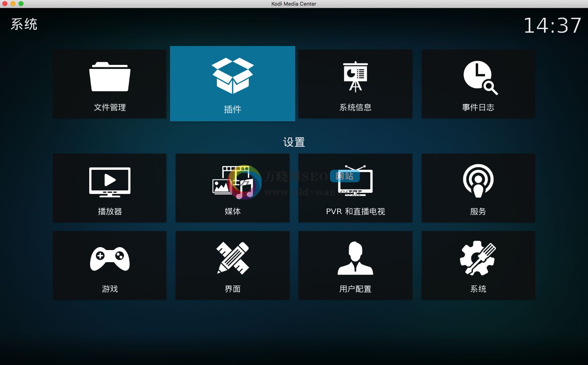Click the 系统 page title heading
Image resolution: width=588 pixels, height=365 pixels.
pos(24,24)
